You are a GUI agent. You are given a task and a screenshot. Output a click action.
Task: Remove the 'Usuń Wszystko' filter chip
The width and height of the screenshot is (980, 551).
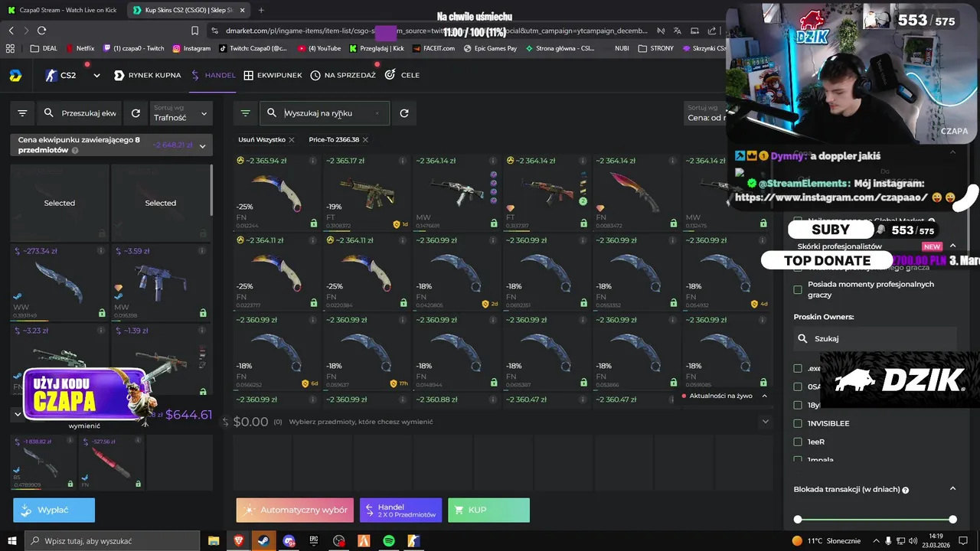[x=292, y=139]
